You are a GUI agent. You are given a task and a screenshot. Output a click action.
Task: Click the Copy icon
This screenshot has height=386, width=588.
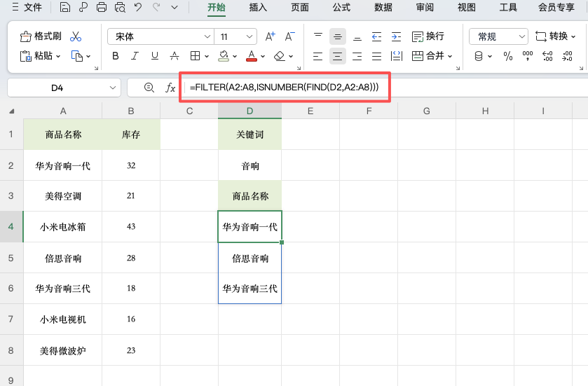click(x=77, y=56)
